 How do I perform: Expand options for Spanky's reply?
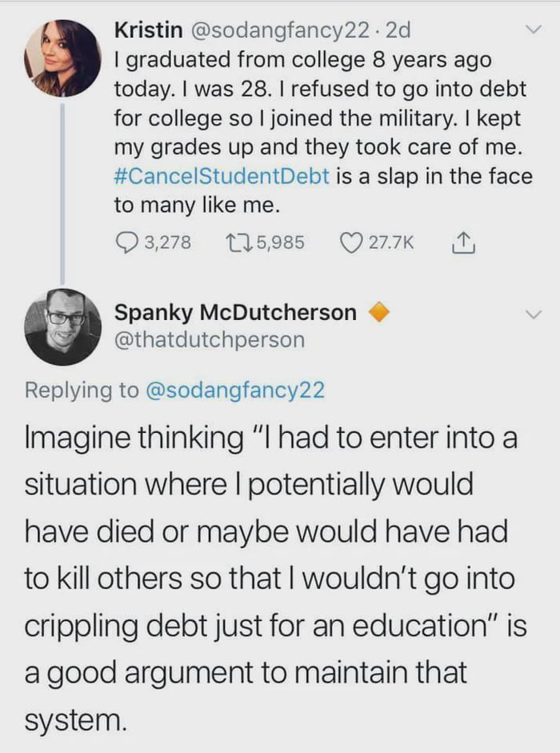click(x=533, y=314)
